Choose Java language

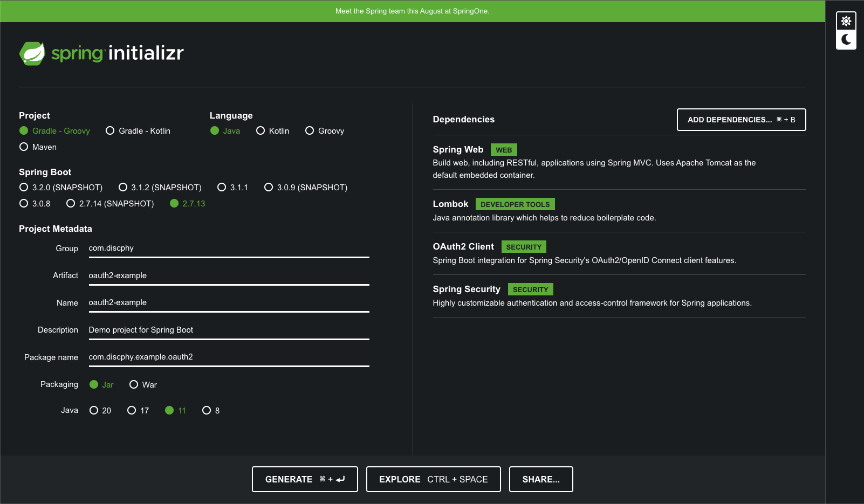pos(225,131)
